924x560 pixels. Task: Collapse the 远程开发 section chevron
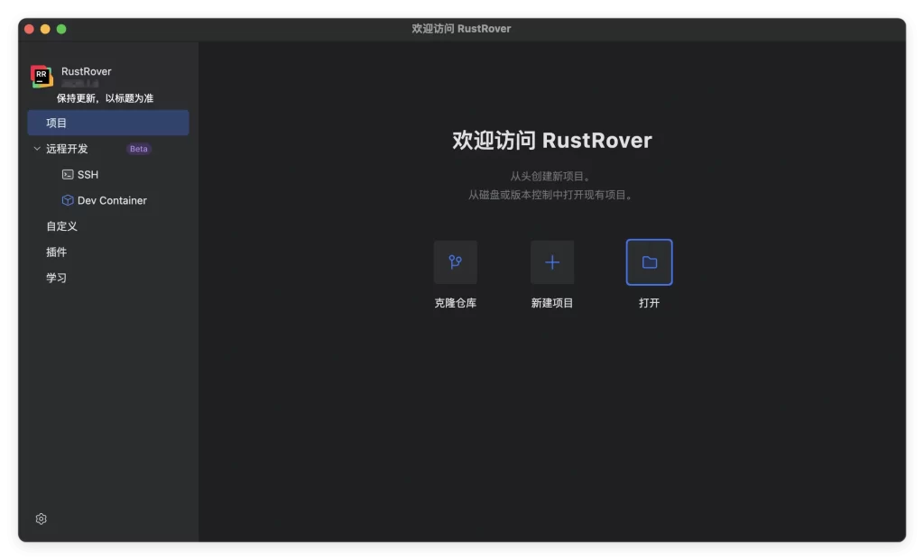tap(37, 149)
